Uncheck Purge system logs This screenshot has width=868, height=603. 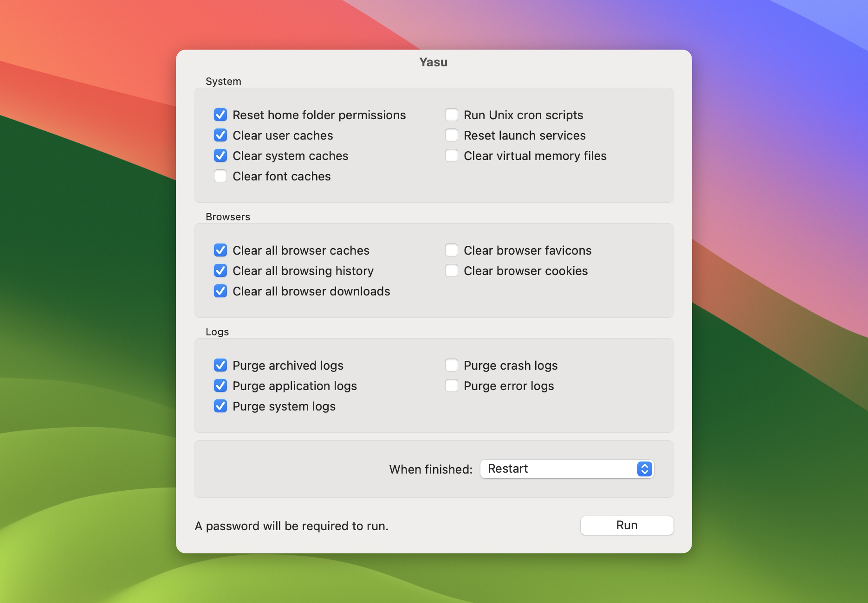(220, 406)
